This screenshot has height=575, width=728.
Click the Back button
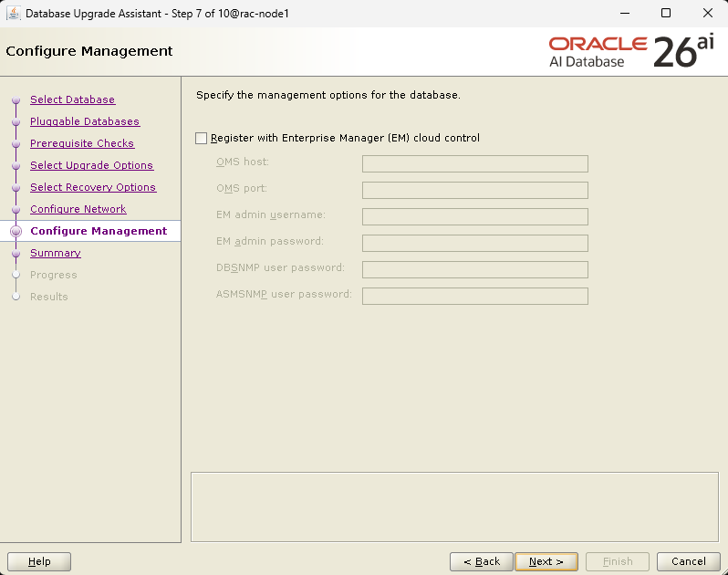coord(482,561)
